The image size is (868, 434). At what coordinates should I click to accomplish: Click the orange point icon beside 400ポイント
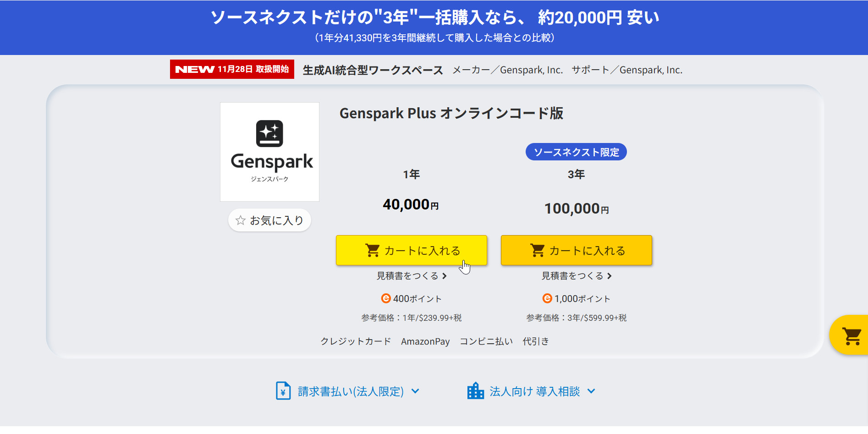(x=386, y=298)
